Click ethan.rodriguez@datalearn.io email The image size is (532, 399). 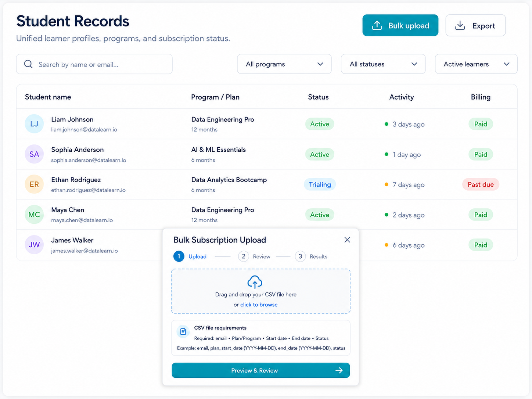pos(88,190)
